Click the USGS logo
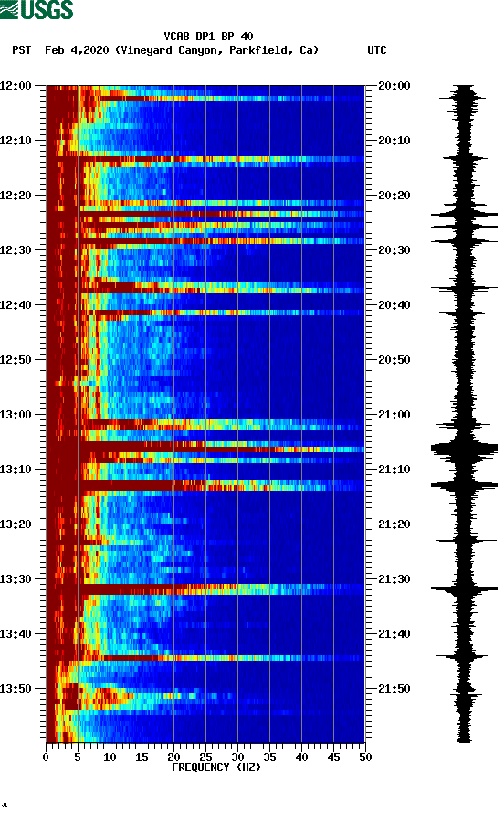Image resolution: width=504 pixels, height=815 pixels. tap(37, 9)
